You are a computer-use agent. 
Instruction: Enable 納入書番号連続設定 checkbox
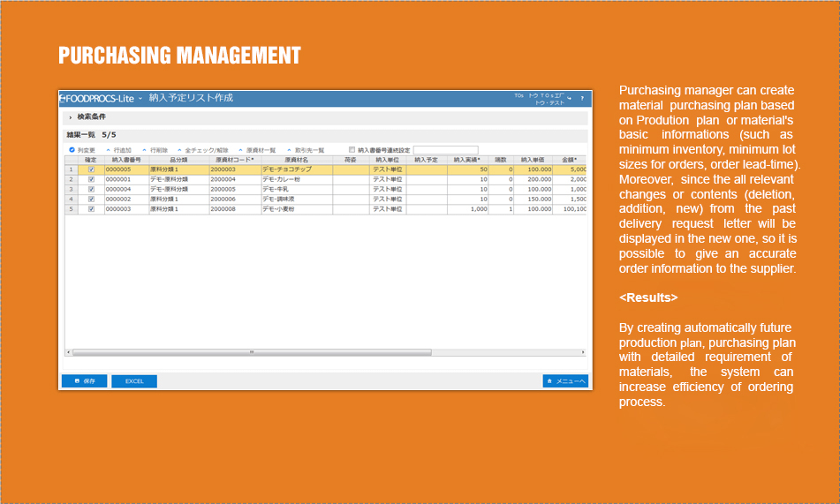click(352, 150)
